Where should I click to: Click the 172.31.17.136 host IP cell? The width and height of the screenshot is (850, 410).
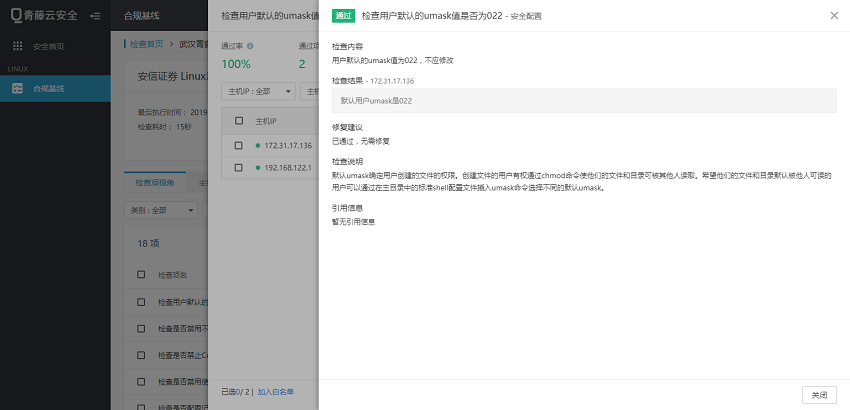point(288,146)
